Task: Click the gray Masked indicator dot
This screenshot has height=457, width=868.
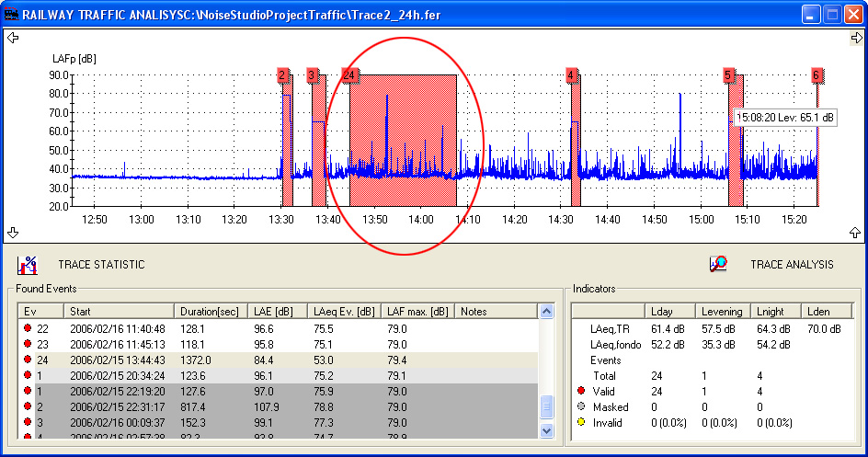Action: pyautogui.click(x=581, y=406)
